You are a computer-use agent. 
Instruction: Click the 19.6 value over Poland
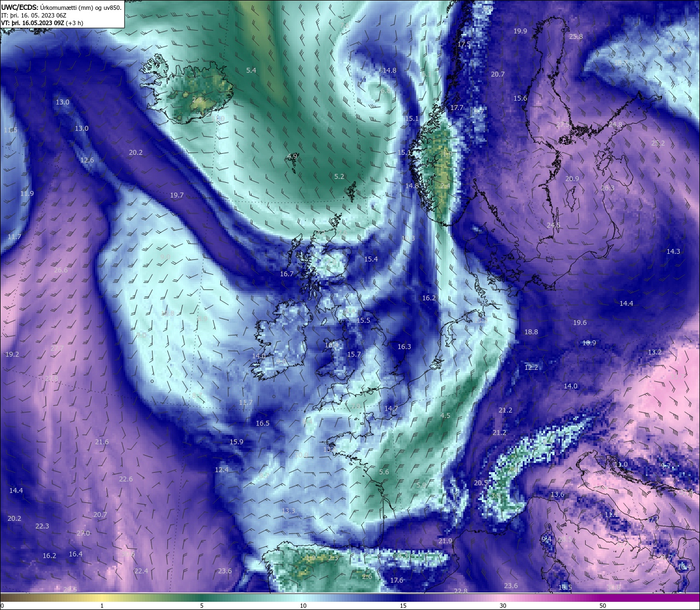tap(580, 323)
